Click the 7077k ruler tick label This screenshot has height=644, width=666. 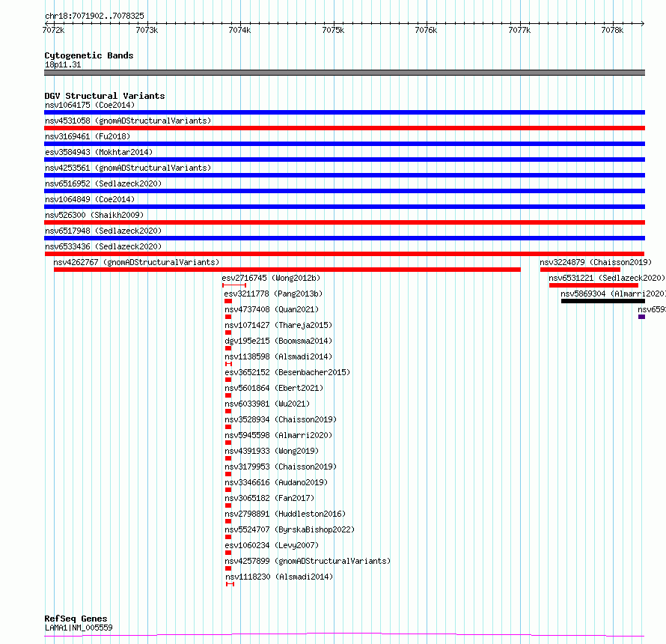tap(519, 30)
